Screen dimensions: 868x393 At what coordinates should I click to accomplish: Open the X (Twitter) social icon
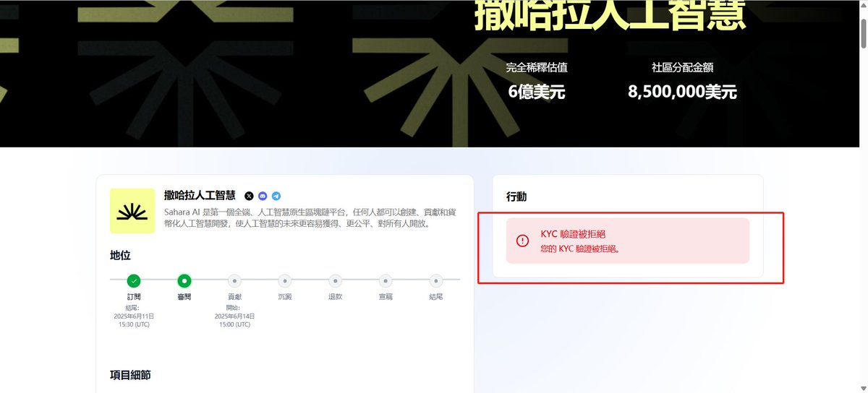250,196
